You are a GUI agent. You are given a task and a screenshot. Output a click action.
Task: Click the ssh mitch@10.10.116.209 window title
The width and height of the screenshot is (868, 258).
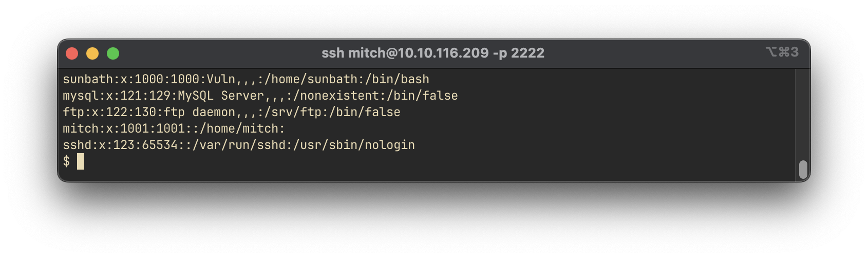[x=433, y=53]
